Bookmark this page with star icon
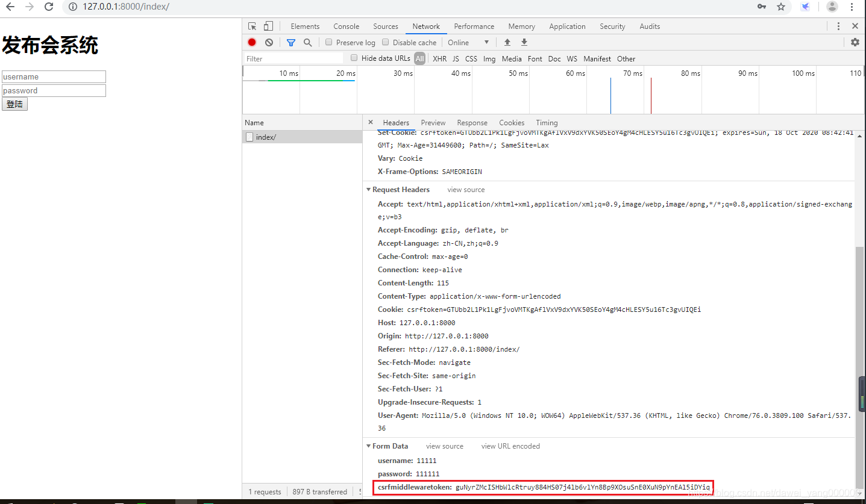The width and height of the screenshot is (866, 504). [x=781, y=7]
